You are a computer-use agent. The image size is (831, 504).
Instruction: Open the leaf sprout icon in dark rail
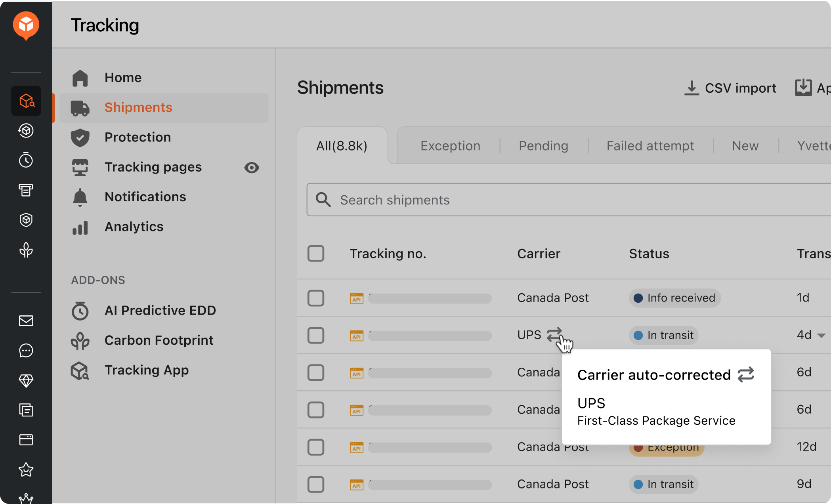point(26,250)
